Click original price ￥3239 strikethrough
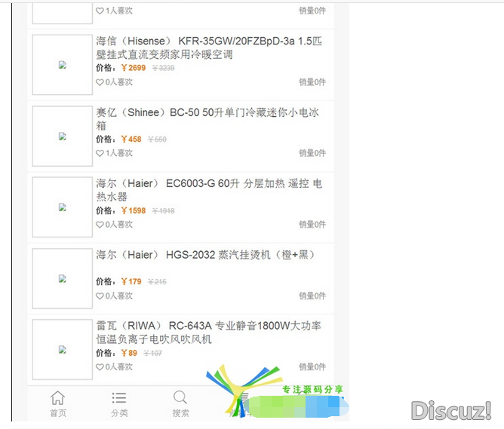Screen dimensions: 504x429 (x=163, y=68)
